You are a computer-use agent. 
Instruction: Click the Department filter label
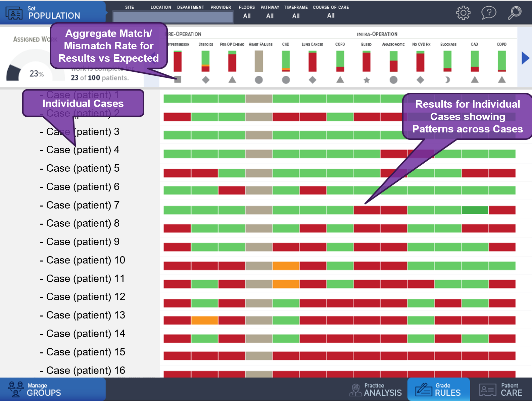pos(191,7)
